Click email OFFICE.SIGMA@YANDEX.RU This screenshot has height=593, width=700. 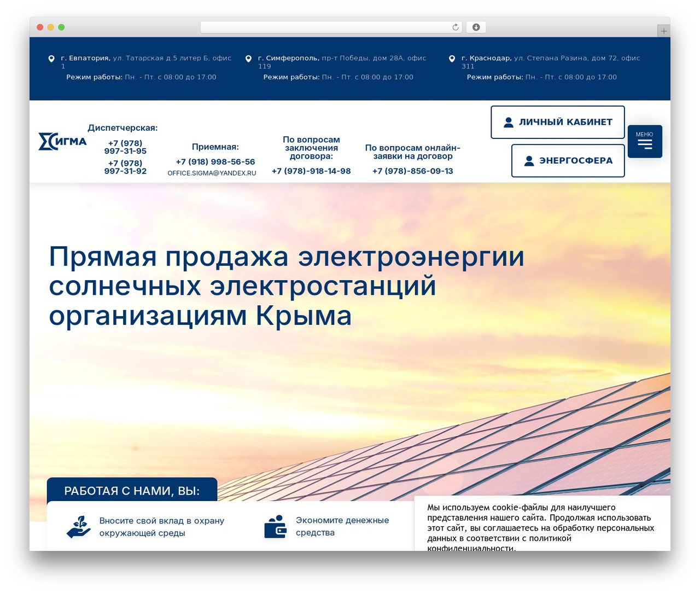click(x=212, y=173)
